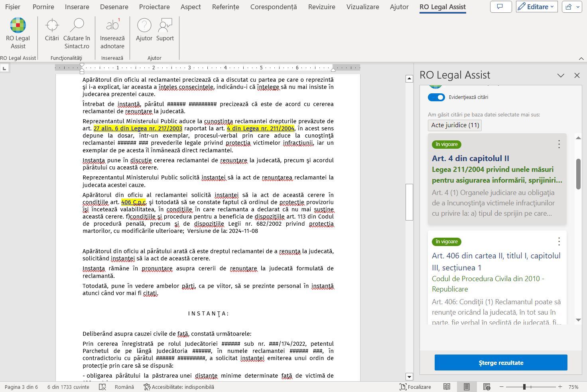Viewport: 587px width, 392px height.
Task: Open the RO Legal Assist pane options chevron
Action: [561, 75]
